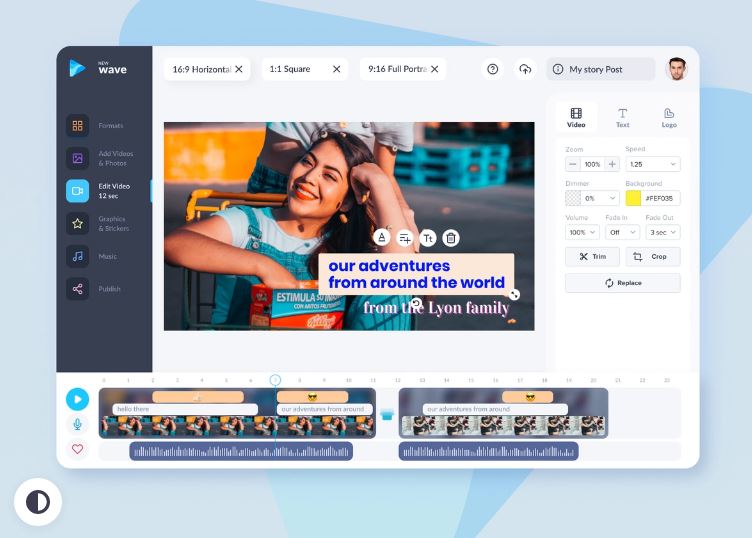
Task: Click the Wave logo icon
Action: [77, 68]
